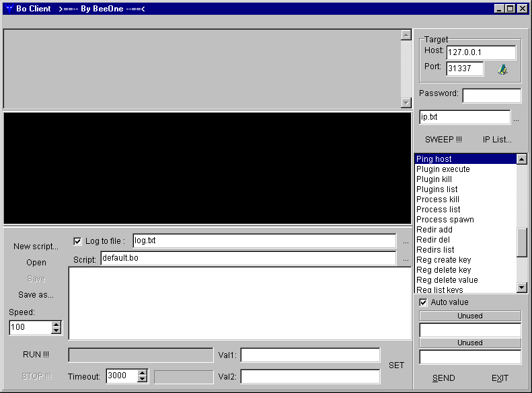Open the IP List... dialog

coord(497,140)
